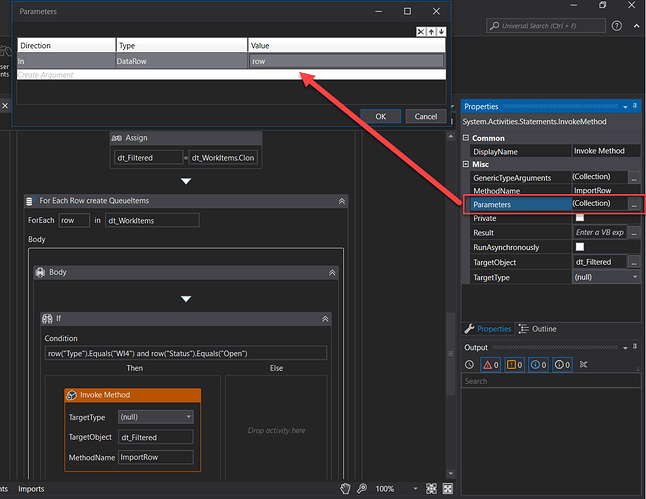This screenshot has height=499, width=646.
Task: Toggle the trace filter in Output
Action: click(x=562, y=365)
